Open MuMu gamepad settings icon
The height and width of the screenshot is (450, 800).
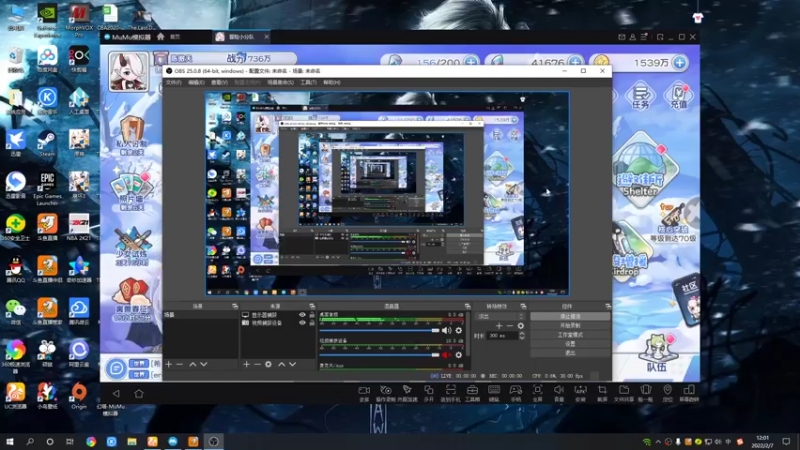pyautogui.click(x=516, y=392)
